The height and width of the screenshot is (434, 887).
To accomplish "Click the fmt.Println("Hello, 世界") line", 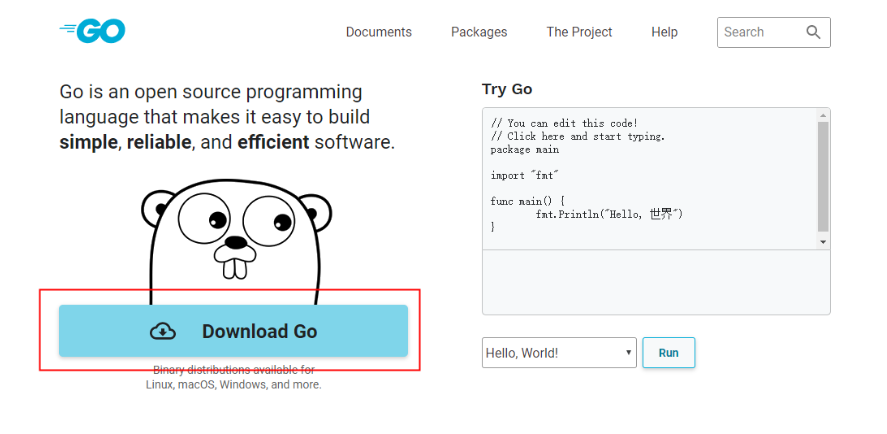I will click(x=609, y=214).
